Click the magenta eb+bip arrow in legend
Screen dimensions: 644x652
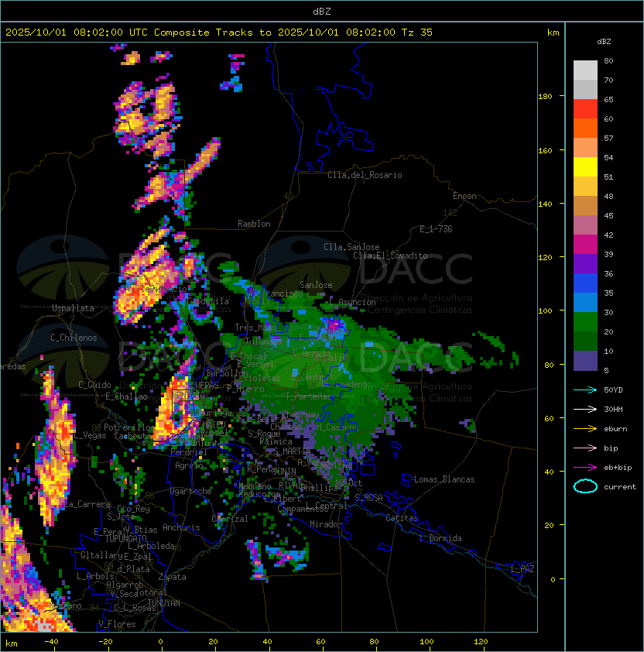coord(585,468)
